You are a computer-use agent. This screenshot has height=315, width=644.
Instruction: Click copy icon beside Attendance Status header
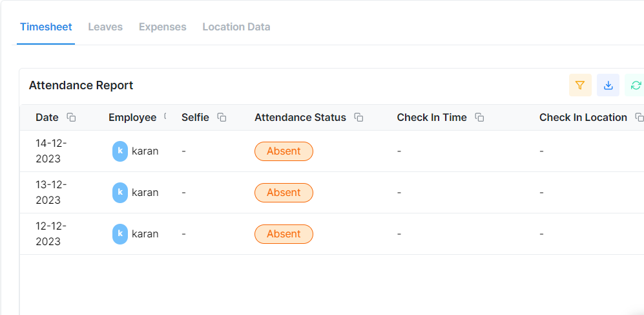coord(358,118)
